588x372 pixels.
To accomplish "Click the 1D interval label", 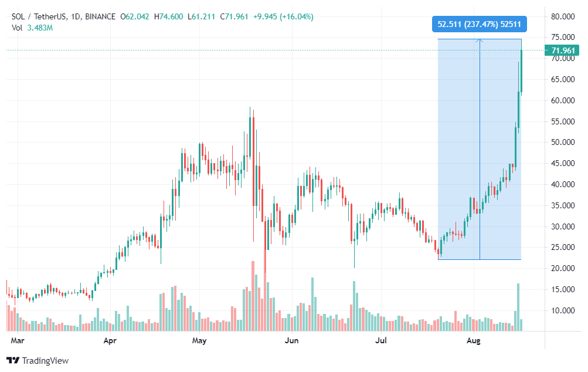I will point(76,16).
